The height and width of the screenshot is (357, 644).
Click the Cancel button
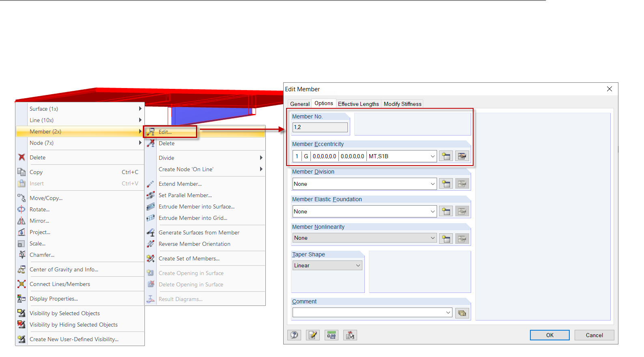594,335
